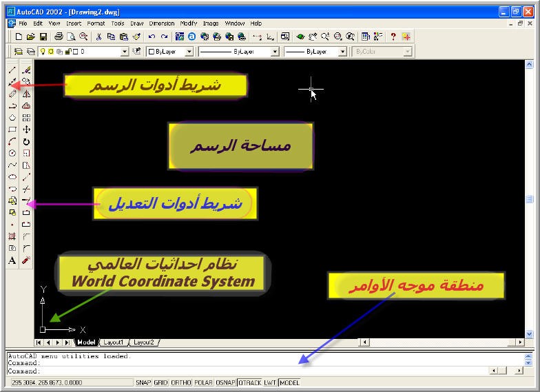Select the Arc draw tool
Screen dimensions: 540x392
pos(12,142)
